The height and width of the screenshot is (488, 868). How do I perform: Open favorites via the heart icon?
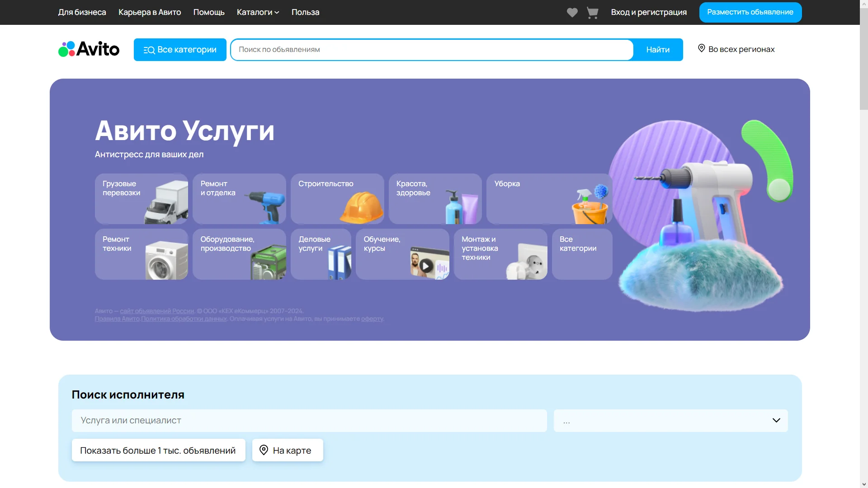pos(572,13)
